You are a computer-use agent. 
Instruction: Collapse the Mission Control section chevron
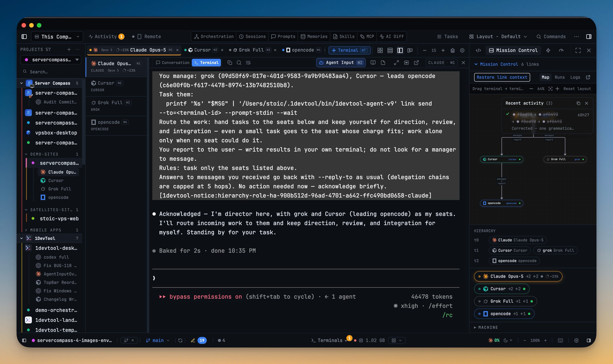(x=476, y=64)
